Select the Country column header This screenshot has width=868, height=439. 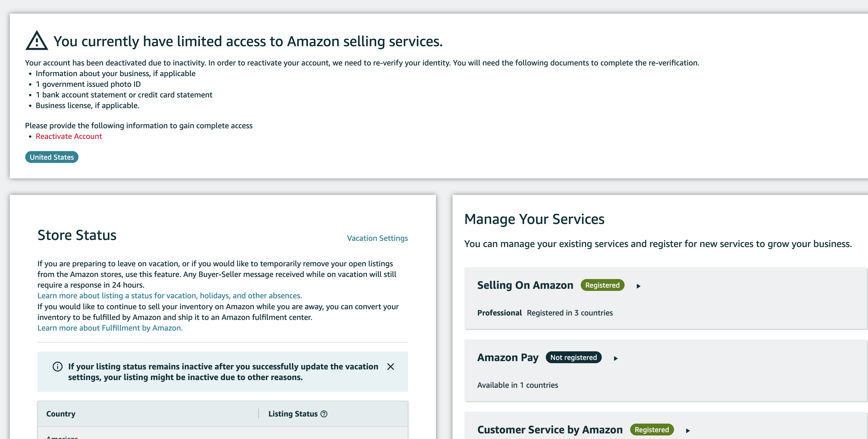(x=61, y=414)
